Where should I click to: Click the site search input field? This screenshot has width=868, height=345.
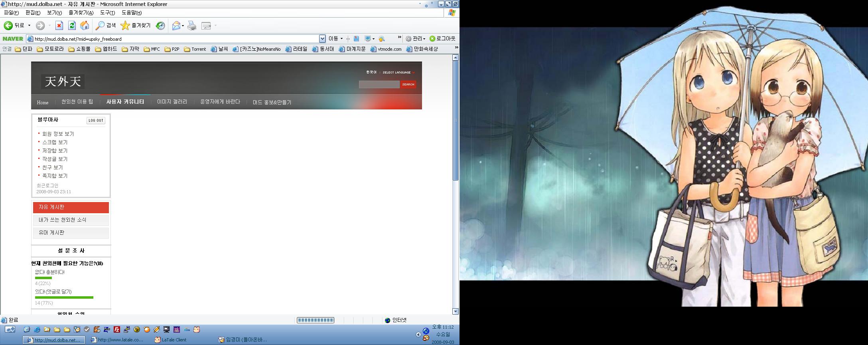[379, 84]
